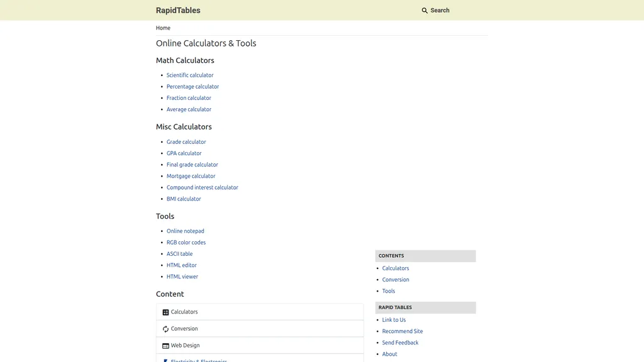The height and width of the screenshot is (362, 644).
Task: Open BMI calculator link
Action: (x=184, y=199)
